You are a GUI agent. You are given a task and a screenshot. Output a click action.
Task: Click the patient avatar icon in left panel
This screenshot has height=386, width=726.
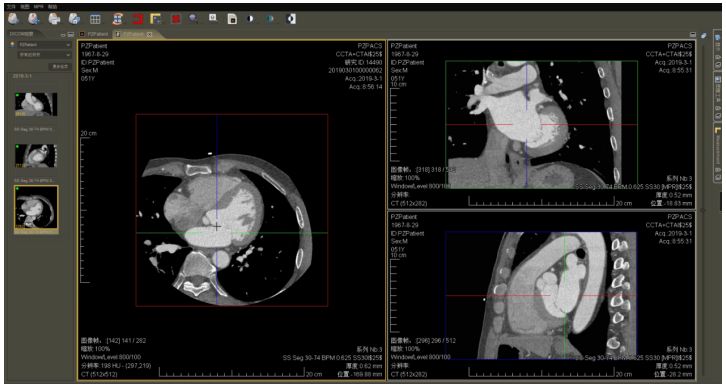coord(13,45)
